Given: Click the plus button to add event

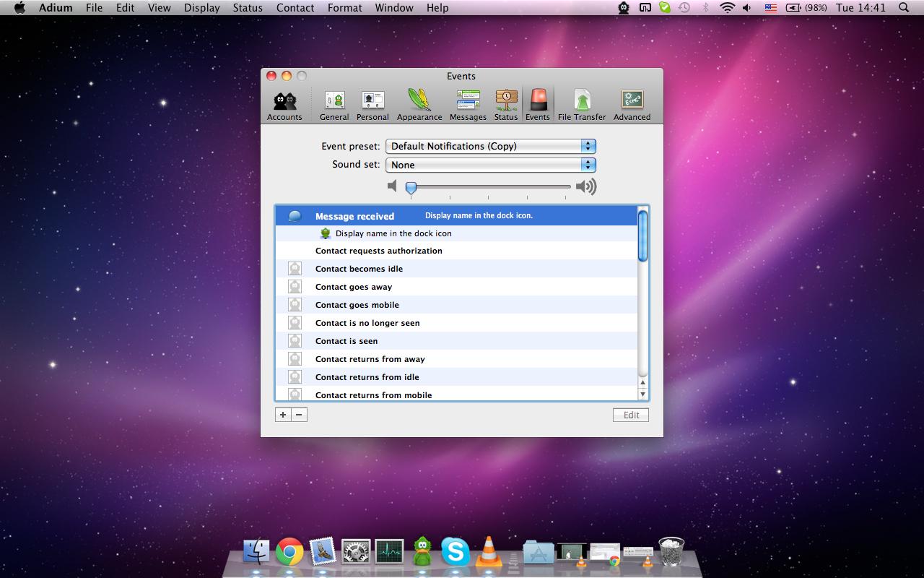Looking at the screenshot, I should coord(283,415).
